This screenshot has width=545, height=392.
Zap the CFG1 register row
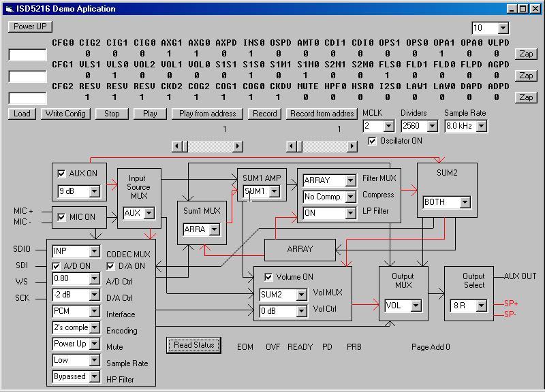click(526, 76)
